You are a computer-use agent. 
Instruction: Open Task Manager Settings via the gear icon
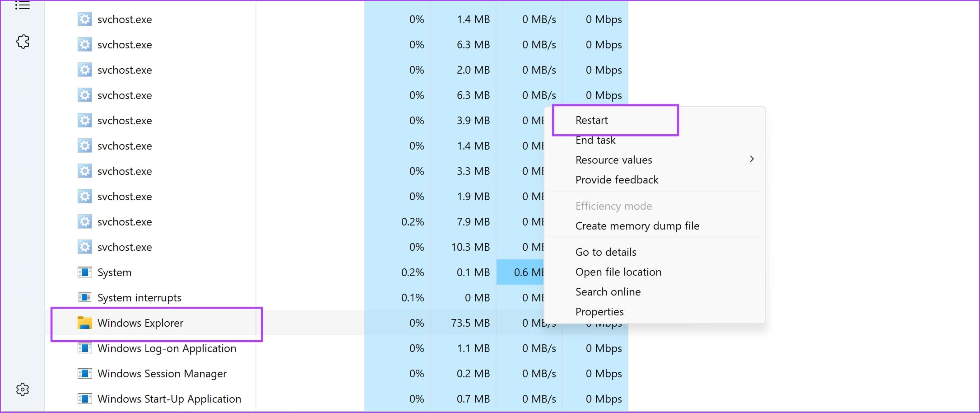tap(22, 389)
